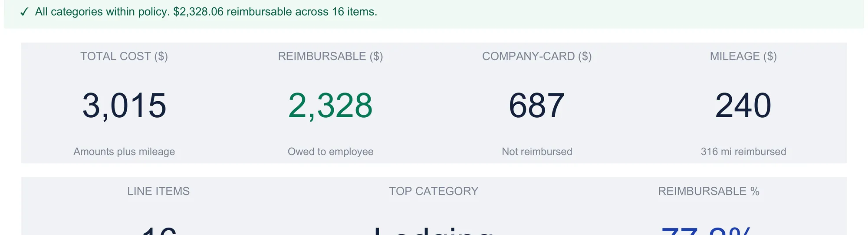Select the green reimbursable value 2,328

coord(330,106)
